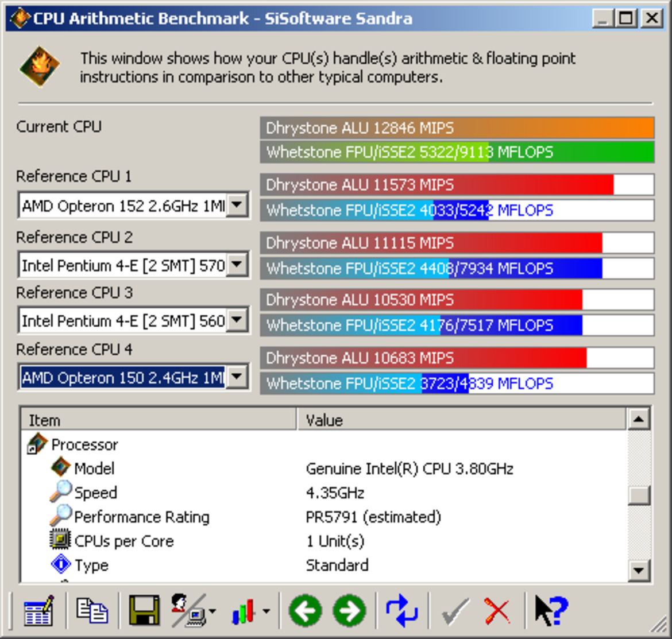Select the Type row label
Viewport: 672px width, 639px height.
(91, 566)
